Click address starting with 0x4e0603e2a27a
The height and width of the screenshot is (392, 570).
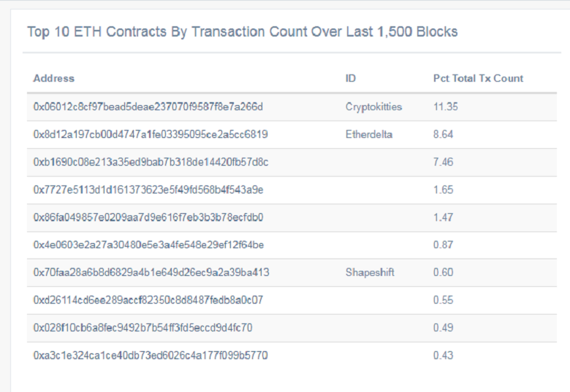[148, 245]
